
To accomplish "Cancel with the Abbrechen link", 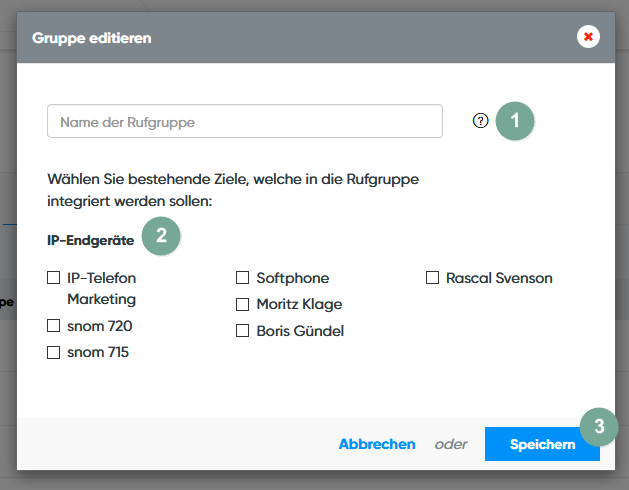I will pos(377,444).
